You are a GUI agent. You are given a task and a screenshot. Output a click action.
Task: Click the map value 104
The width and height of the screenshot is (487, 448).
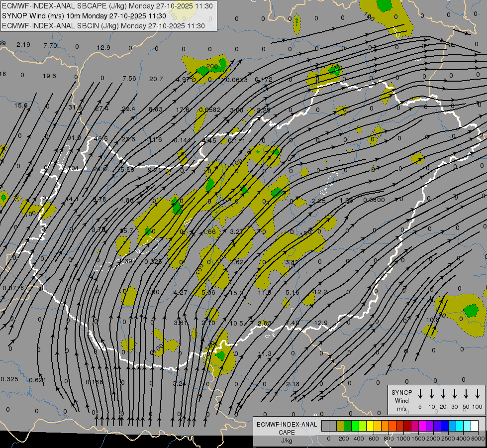click(x=73, y=168)
